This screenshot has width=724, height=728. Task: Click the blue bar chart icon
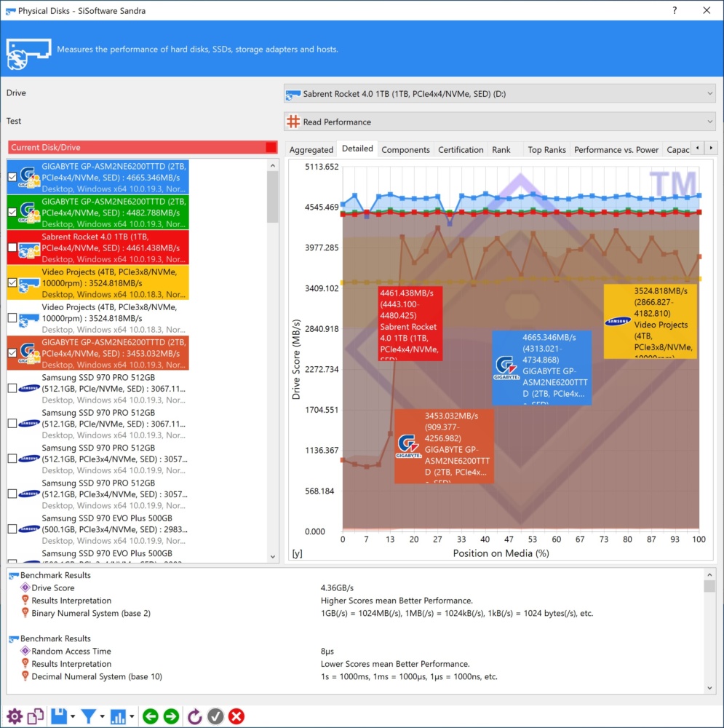pos(118,716)
